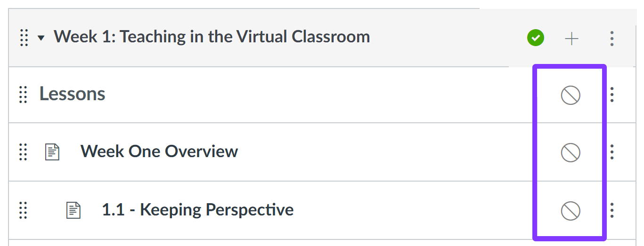Click drag handle beside 1.1 - Keeping Perspective
644x246 pixels.
pyautogui.click(x=23, y=210)
